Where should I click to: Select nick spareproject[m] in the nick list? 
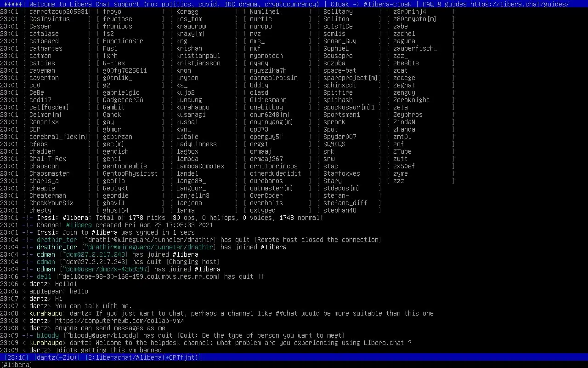pos(351,78)
